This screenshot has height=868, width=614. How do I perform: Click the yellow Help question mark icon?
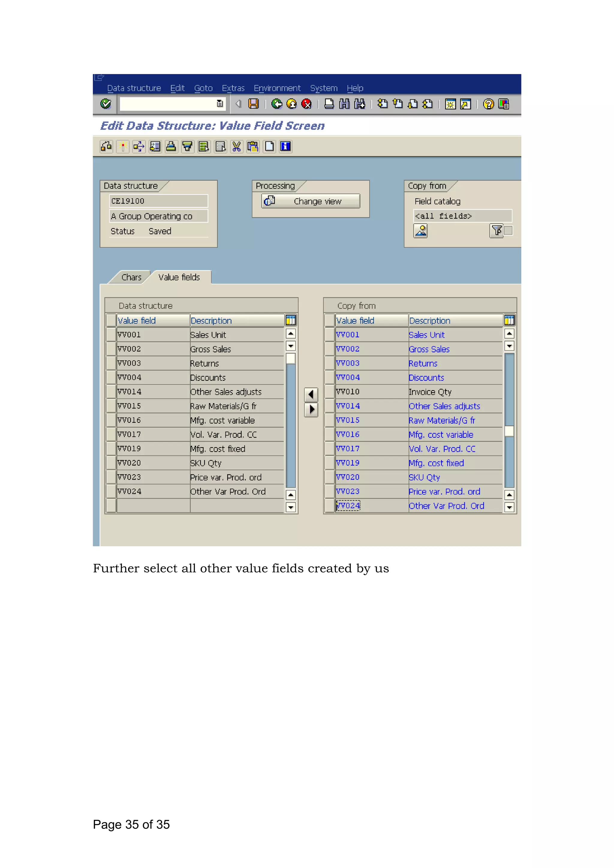[488, 104]
